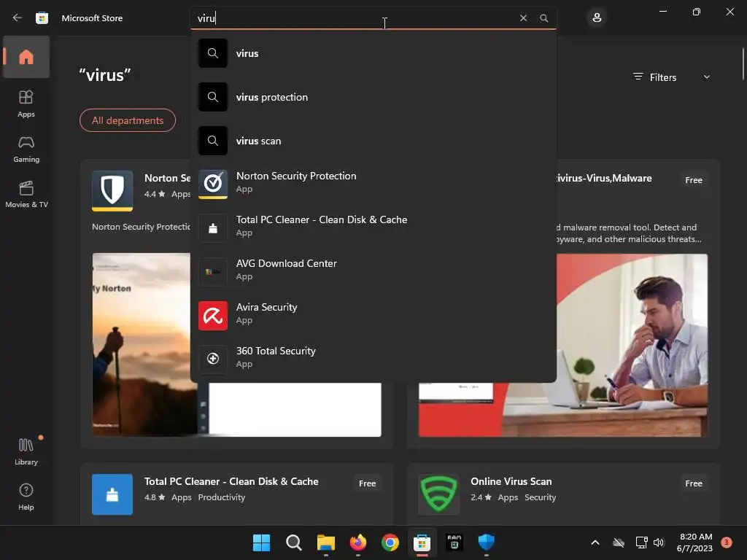Open the Home tab in sidebar
The width and height of the screenshot is (747, 560).
26,57
